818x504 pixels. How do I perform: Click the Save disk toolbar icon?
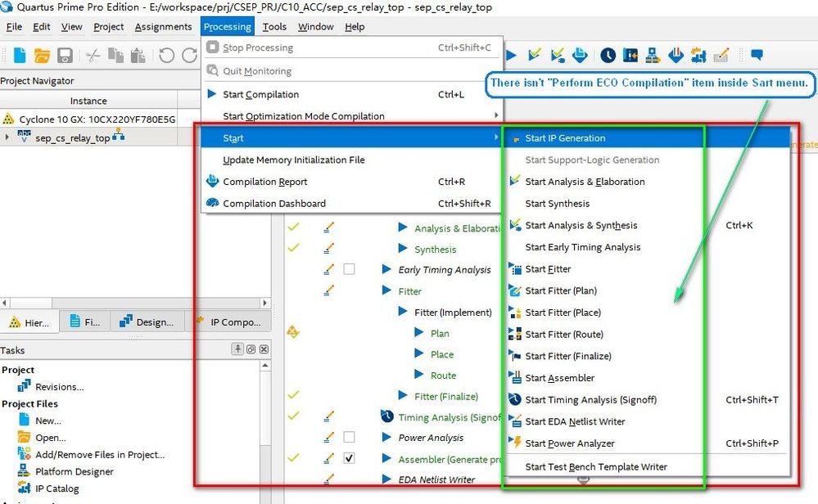[x=65, y=56]
